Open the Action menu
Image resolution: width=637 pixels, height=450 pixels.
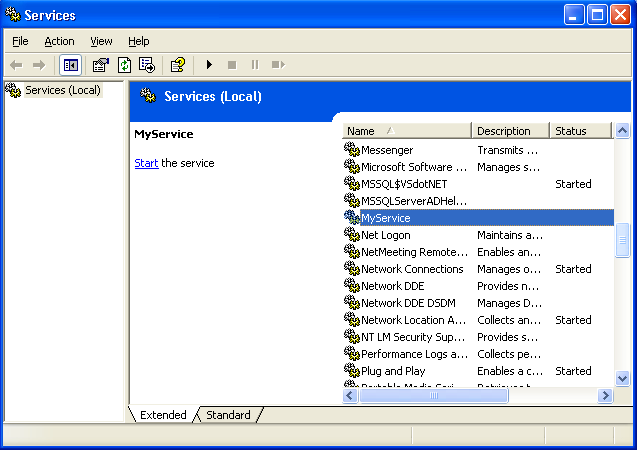pyautogui.click(x=59, y=41)
